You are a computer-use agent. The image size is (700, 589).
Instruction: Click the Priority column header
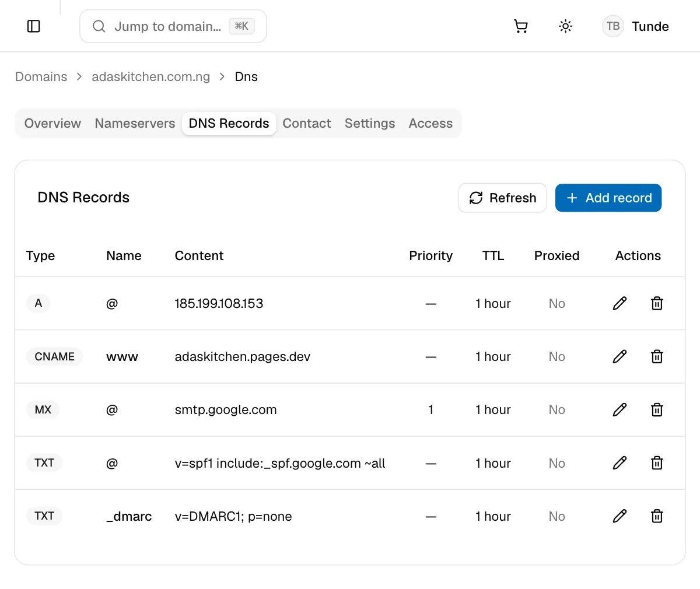click(430, 255)
